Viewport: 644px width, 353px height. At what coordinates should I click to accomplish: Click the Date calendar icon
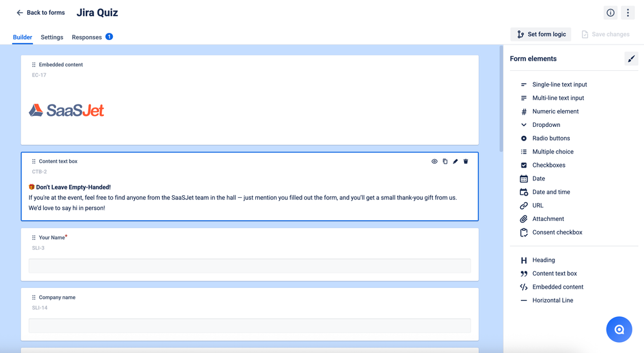523,178
